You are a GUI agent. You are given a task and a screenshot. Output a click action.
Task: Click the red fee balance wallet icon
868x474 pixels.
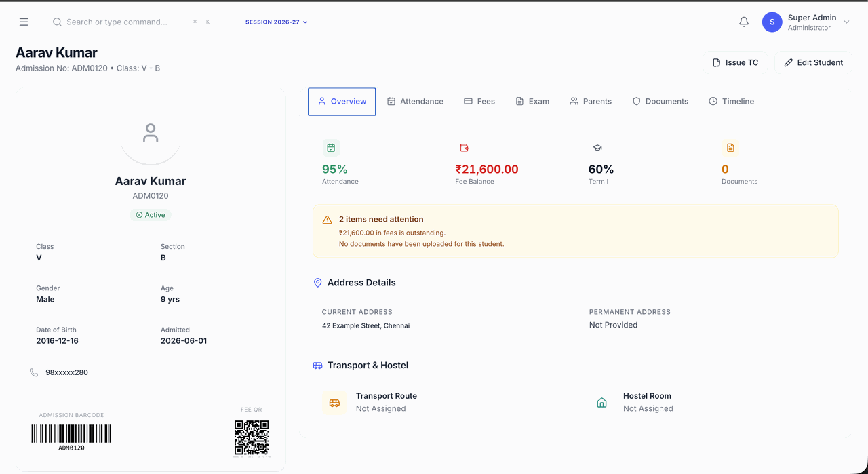tap(465, 148)
